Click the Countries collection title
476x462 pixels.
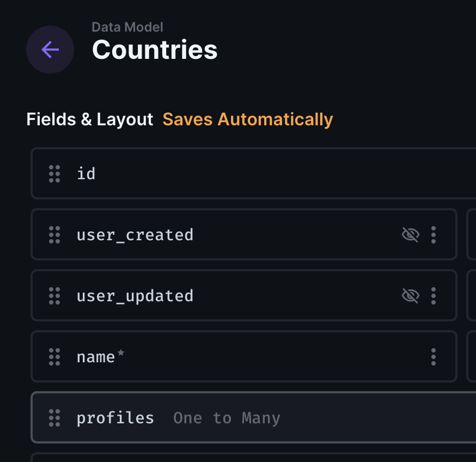(155, 50)
